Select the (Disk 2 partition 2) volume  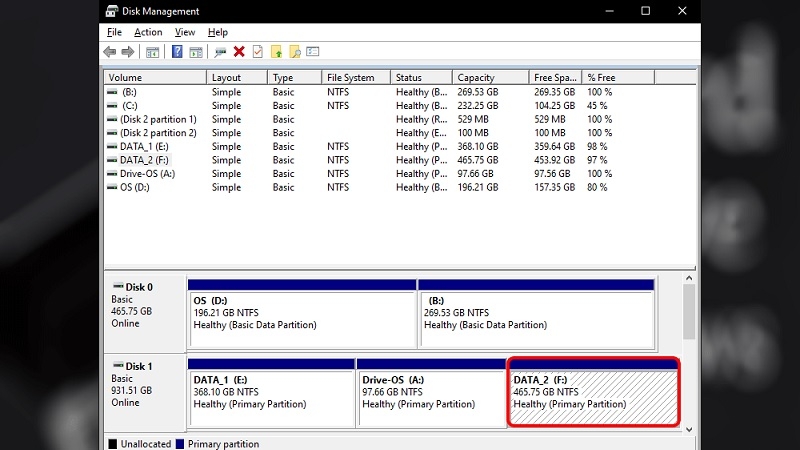(x=158, y=133)
